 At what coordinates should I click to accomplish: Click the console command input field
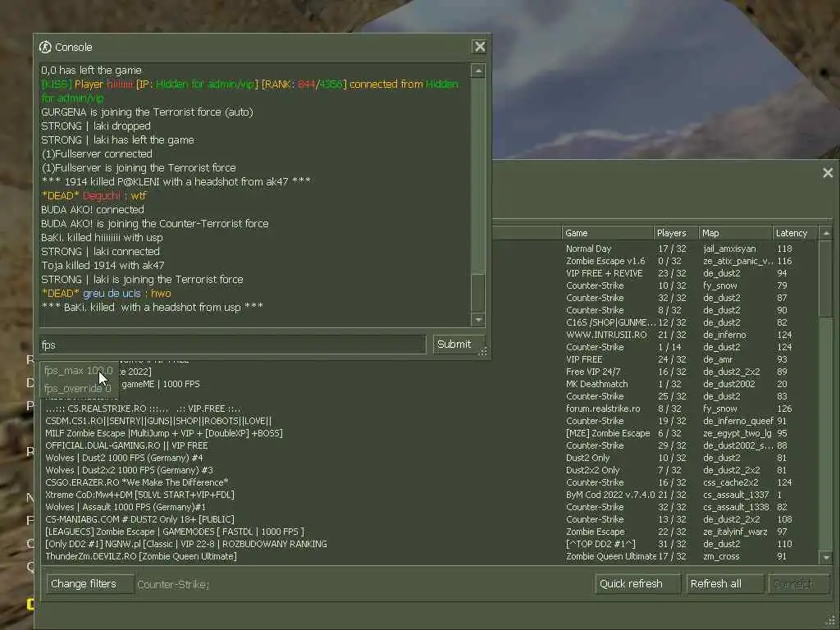click(233, 345)
